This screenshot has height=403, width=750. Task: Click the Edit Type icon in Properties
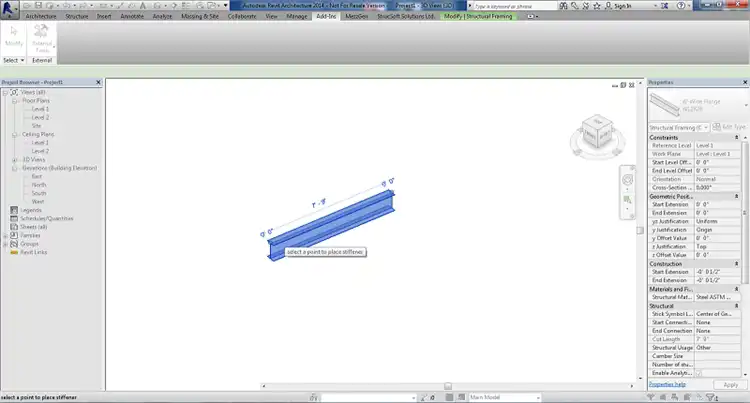pos(717,127)
